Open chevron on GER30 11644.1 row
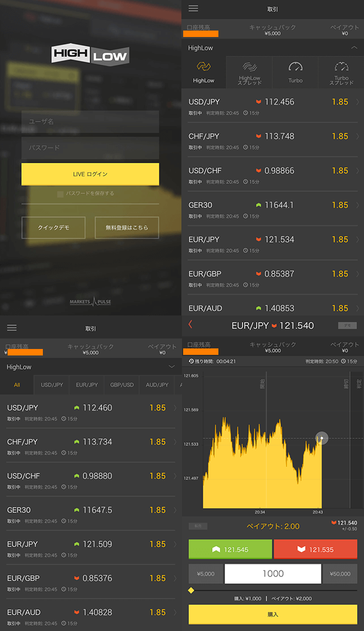364x631 pixels. click(x=357, y=205)
